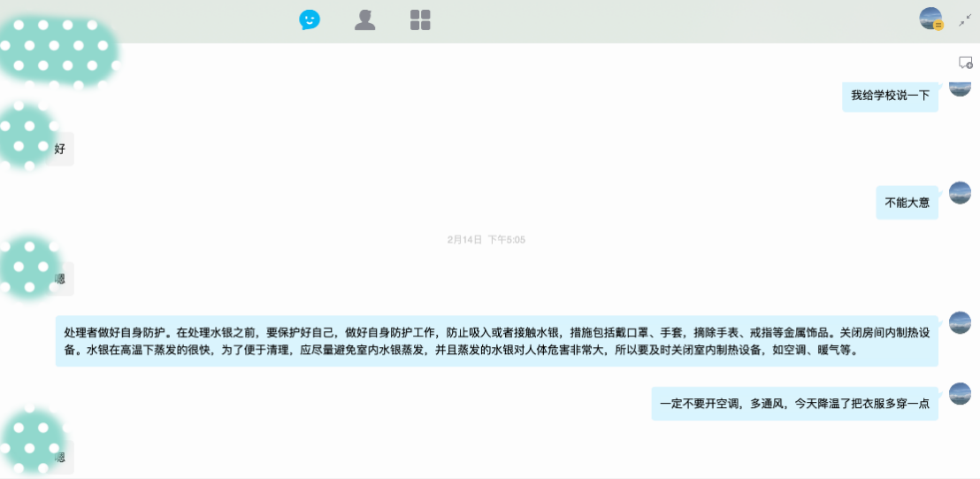Click the last "嗯" reply at the bottom

[61, 458]
